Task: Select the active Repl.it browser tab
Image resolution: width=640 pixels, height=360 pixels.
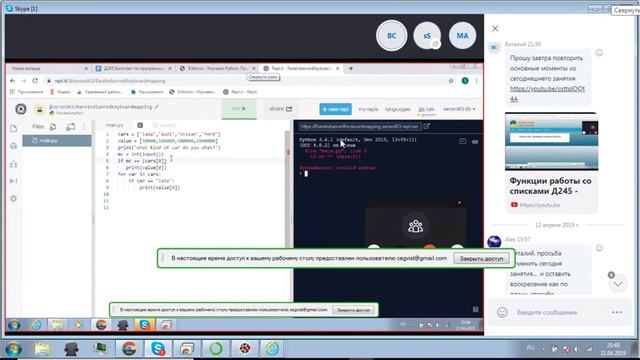Action: (301, 68)
